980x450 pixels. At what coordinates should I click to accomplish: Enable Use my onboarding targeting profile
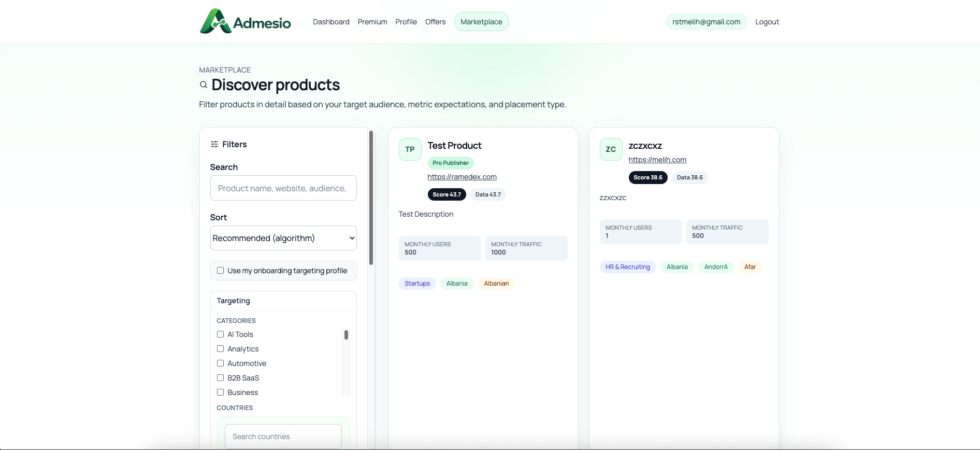coord(221,271)
